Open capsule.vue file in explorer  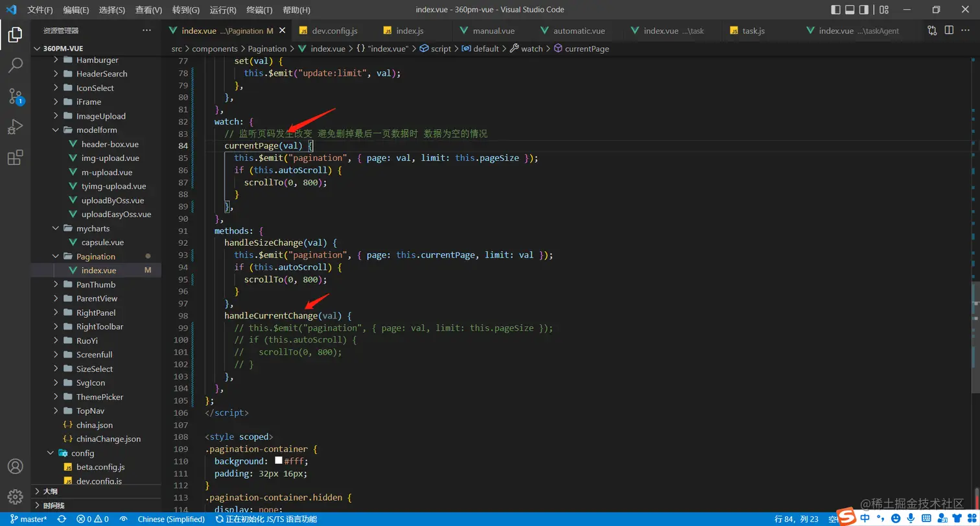[102, 242]
